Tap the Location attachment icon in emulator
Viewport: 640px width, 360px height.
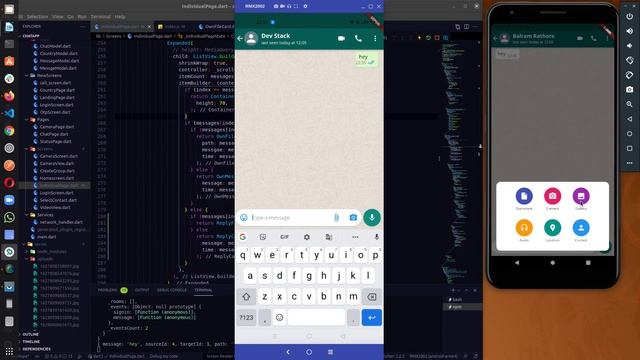point(552,228)
